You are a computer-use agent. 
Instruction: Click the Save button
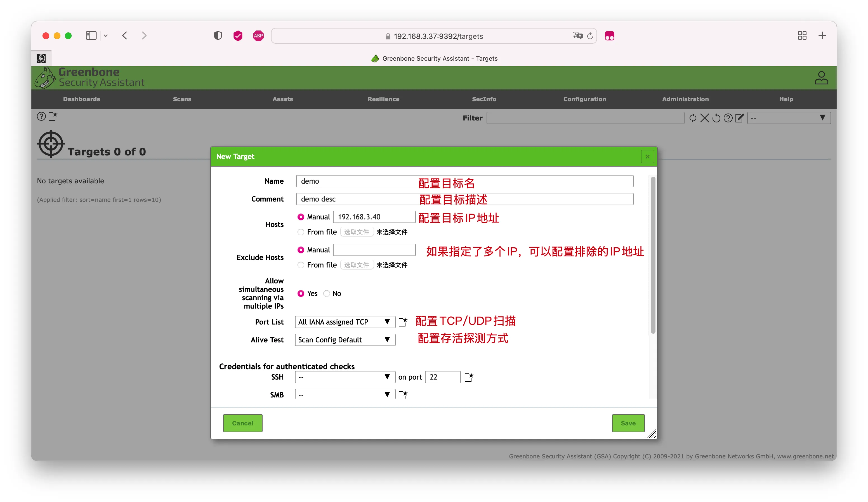(x=628, y=423)
